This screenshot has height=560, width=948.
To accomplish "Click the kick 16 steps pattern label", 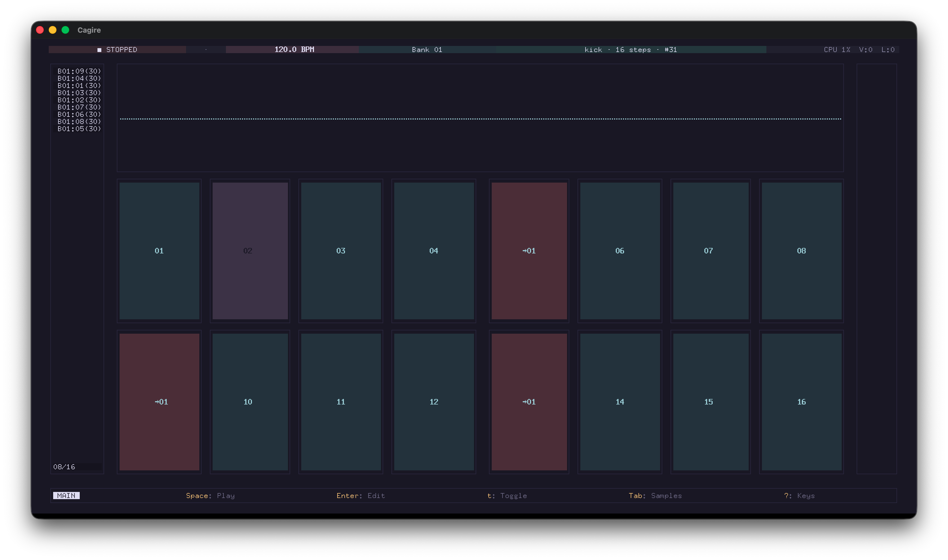I will click(630, 50).
